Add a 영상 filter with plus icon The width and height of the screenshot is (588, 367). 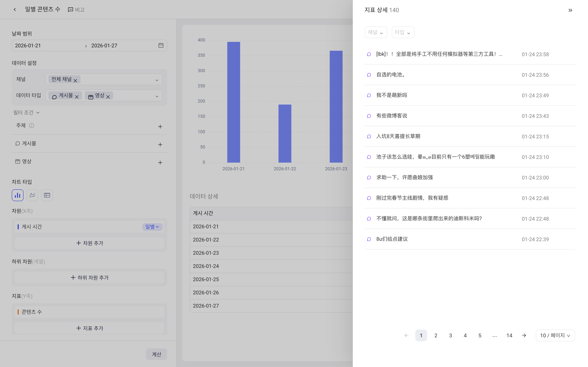(160, 163)
